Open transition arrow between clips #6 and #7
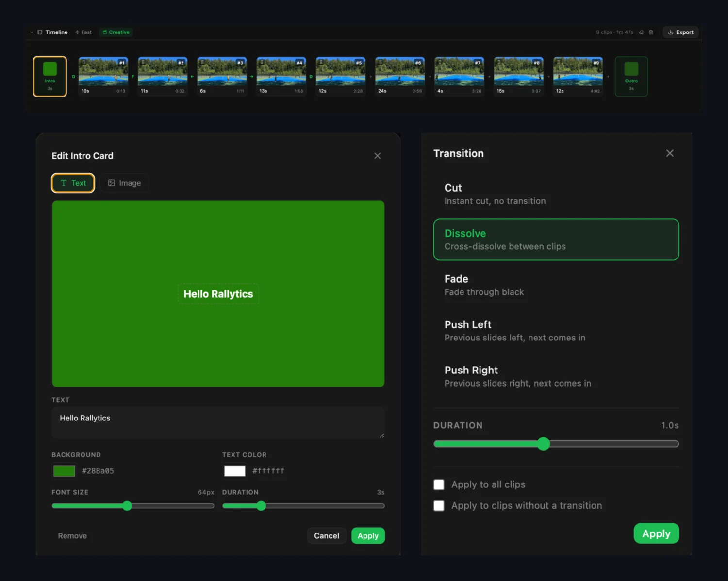 click(x=430, y=77)
